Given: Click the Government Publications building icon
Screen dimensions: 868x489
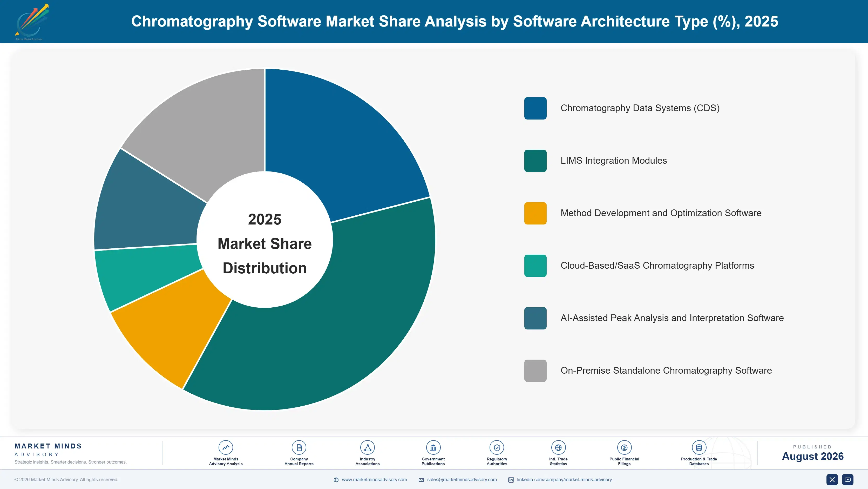Looking at the screenshot, I should click(x=433, y=447).
